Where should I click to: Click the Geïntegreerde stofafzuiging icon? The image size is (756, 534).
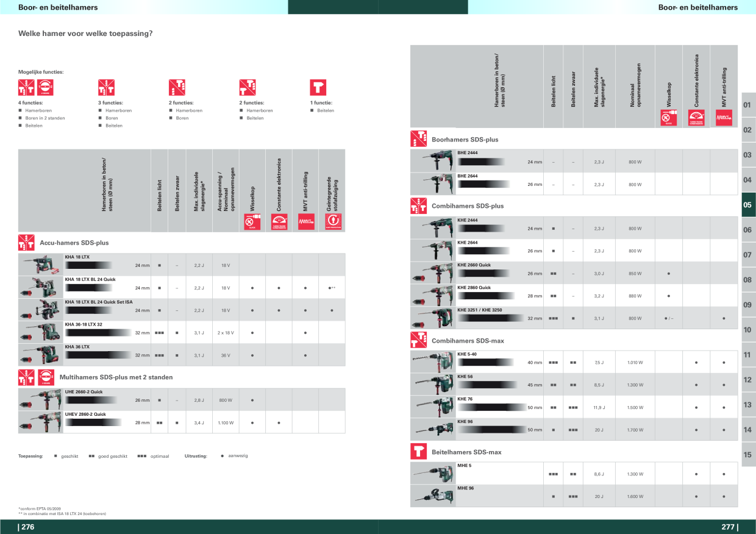coord(332,222)
